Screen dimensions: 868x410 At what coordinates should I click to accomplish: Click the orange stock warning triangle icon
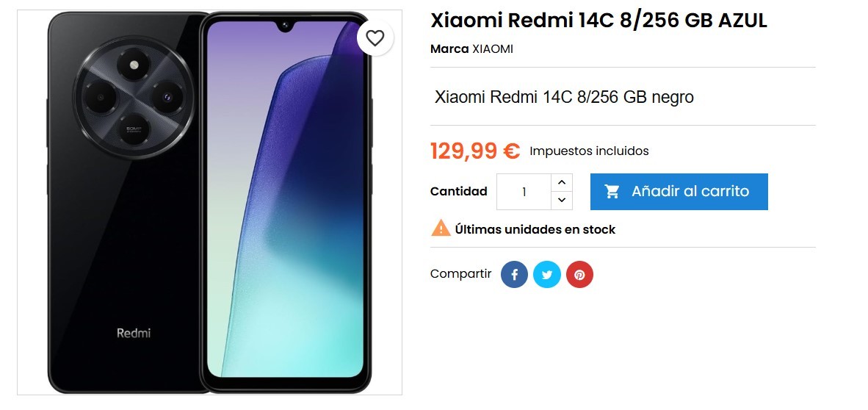(x=441, y=228)
